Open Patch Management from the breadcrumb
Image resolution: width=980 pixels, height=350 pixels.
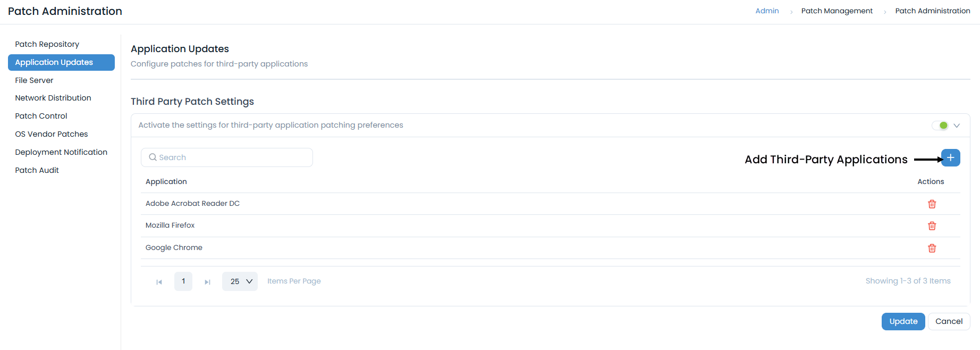pyautogui.click(x=837, y=11)
